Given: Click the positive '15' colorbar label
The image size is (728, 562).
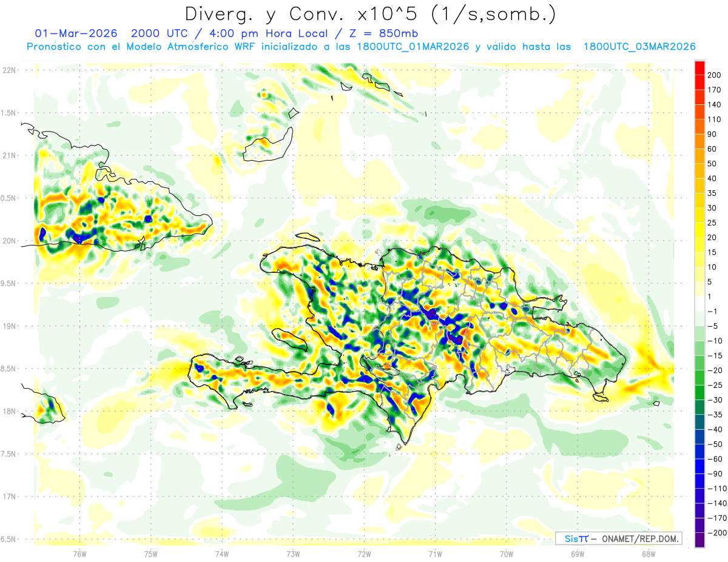Looking at the screenshot, I should pyautogui.click(x=712, y=253).
